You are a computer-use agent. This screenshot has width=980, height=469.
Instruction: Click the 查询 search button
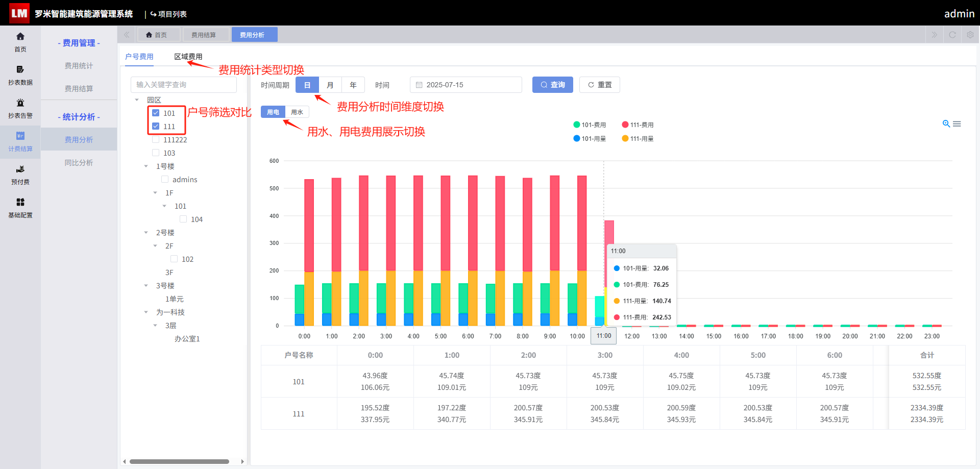coord(552,85)
